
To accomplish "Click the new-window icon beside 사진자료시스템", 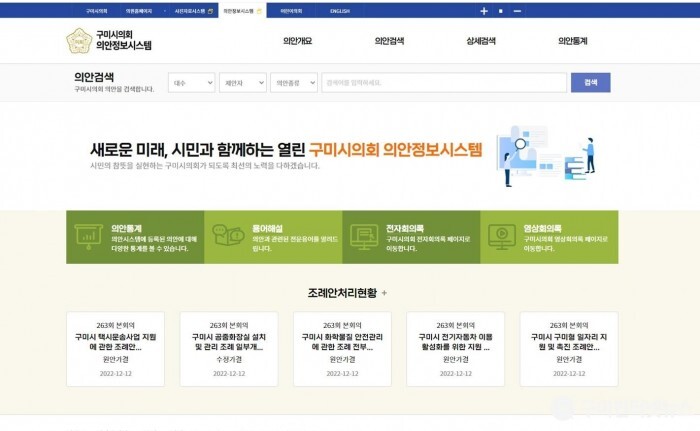I will click(211, 11).
